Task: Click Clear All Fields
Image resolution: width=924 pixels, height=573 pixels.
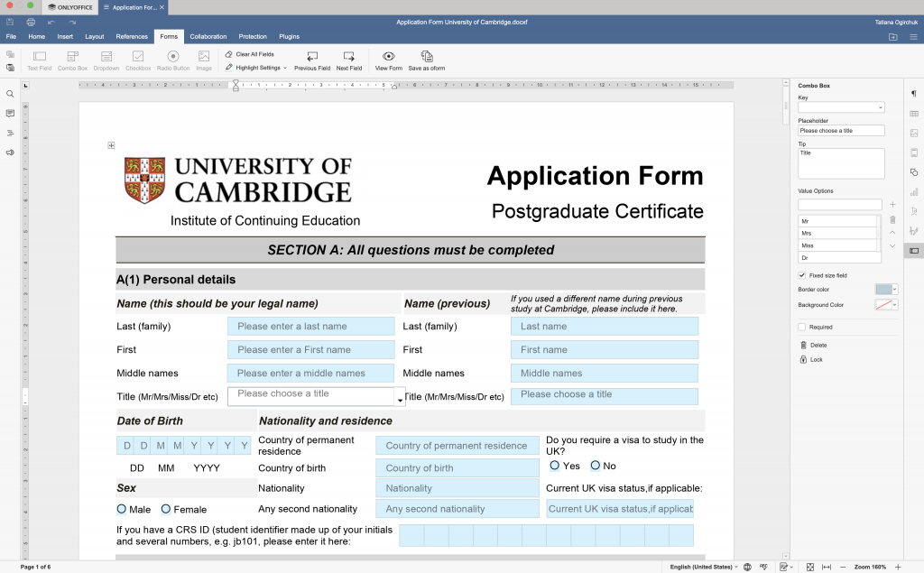Action: [x=250, y=54]
